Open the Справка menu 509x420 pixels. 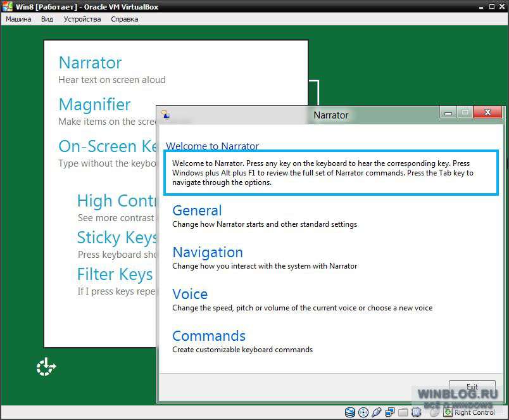coord(125,19)
